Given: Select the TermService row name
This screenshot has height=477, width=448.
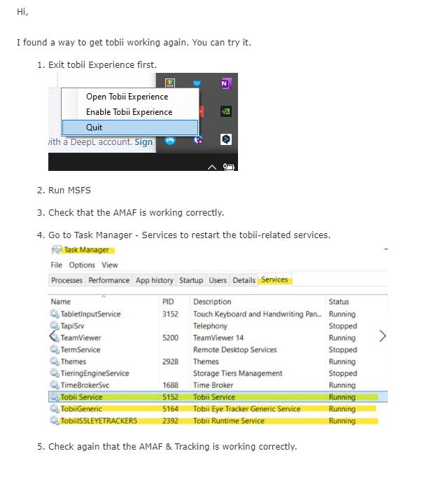Looking at the screenshot, I should 80,350.
